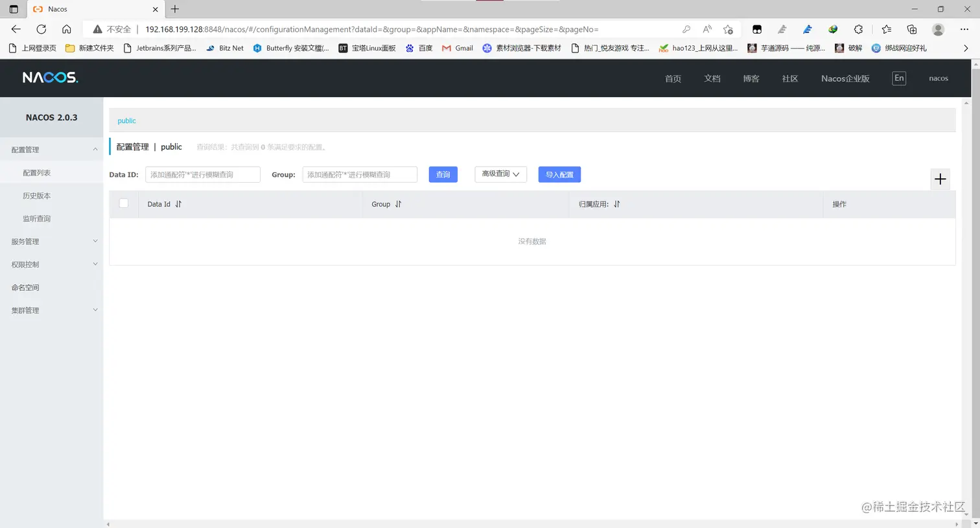
Task: Open Butterfly 安装文档 bookmark
Action: click(291, 48)
